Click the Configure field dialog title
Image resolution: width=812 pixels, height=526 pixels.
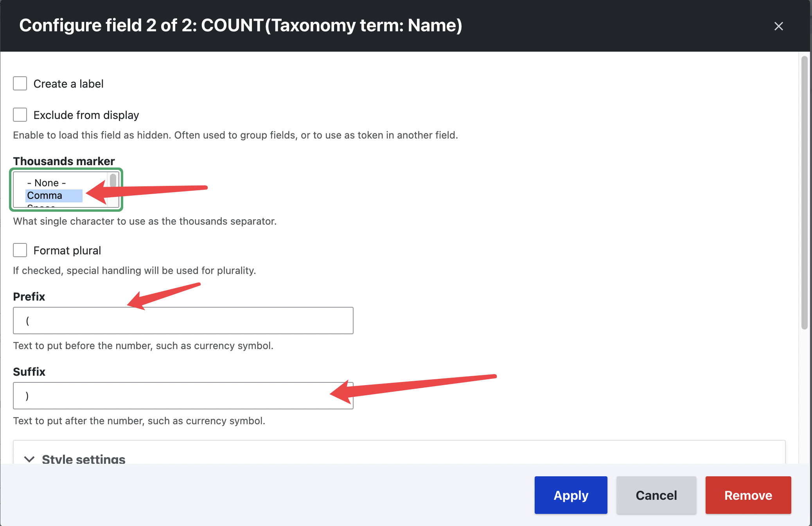coord(241,25)
